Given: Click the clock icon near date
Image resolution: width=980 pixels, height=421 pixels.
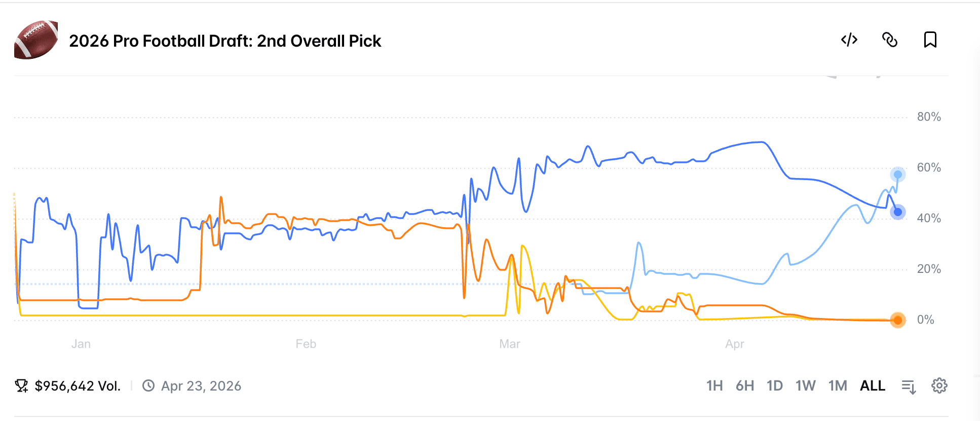Looking at the screenshot, I should [x=148, y=386].
